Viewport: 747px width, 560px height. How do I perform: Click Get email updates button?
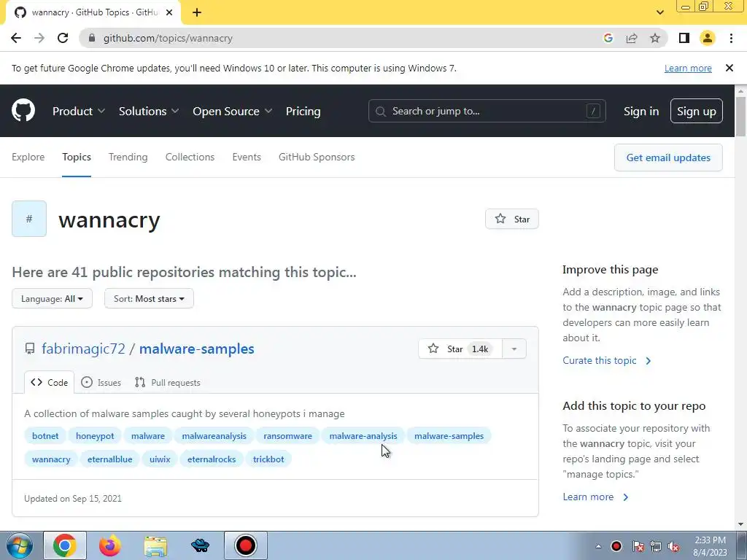click(x=668, y=157)
